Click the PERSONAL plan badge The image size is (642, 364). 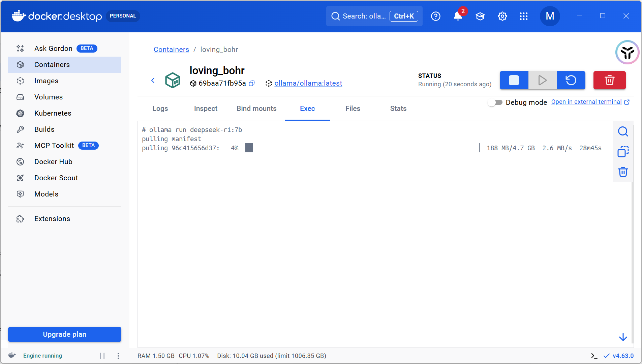[x=123, y=16]
